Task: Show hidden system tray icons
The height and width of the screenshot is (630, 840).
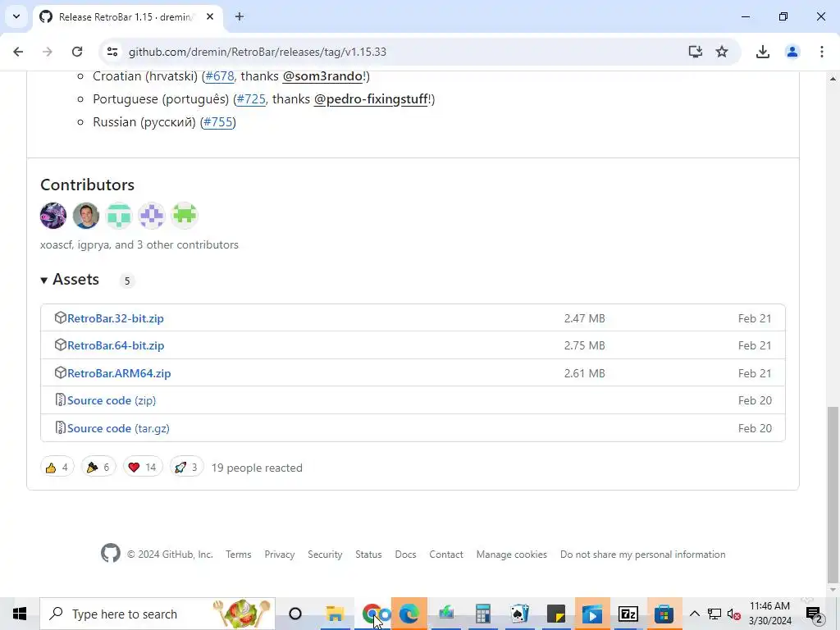Action: pyautogui.click(x=694, y=614)
